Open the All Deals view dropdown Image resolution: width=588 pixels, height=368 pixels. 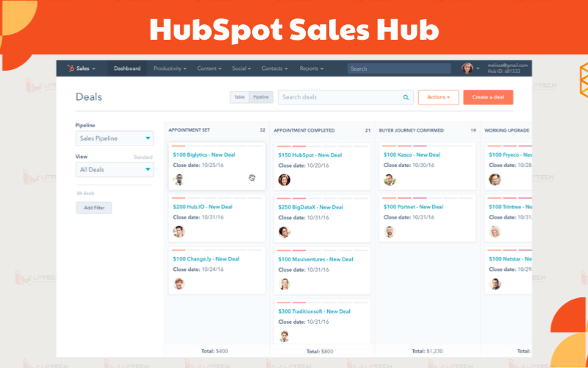click(115, 170)
